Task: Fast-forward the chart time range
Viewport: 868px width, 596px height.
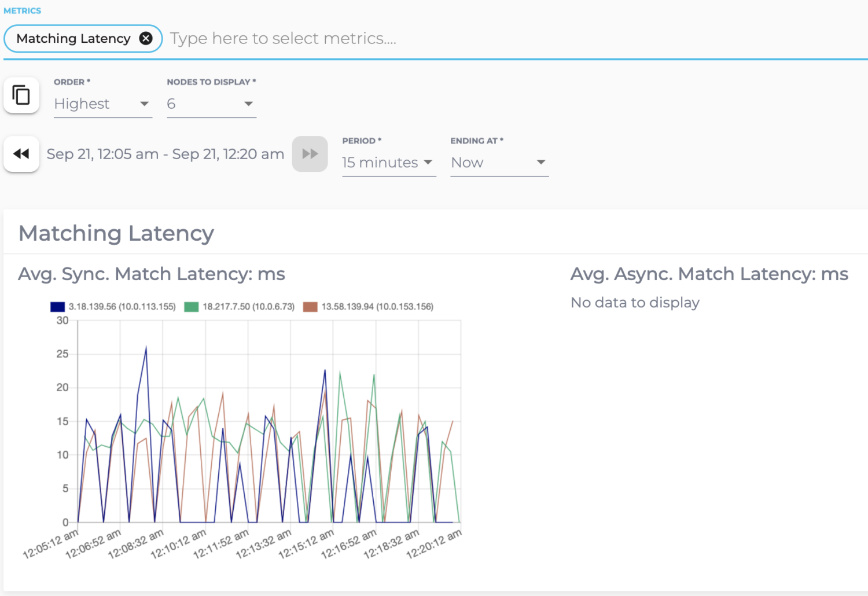Action: [310, 154]
